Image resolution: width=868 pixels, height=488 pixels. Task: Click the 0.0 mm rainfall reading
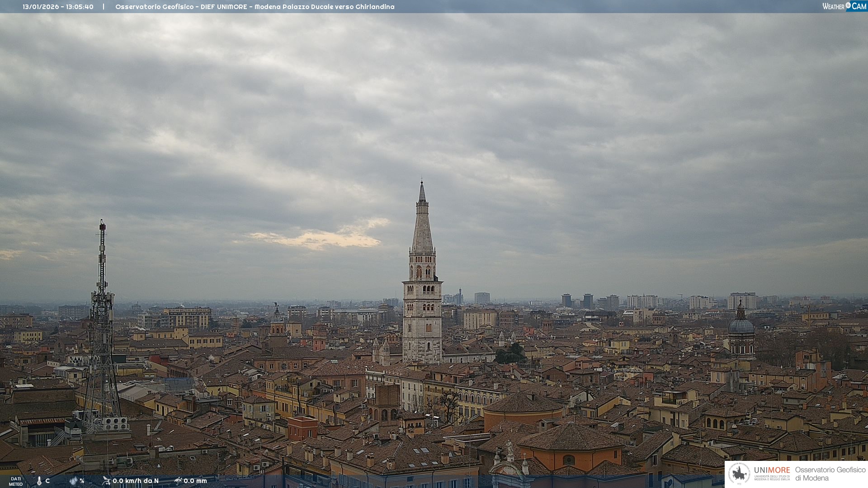tap(195, 481)
